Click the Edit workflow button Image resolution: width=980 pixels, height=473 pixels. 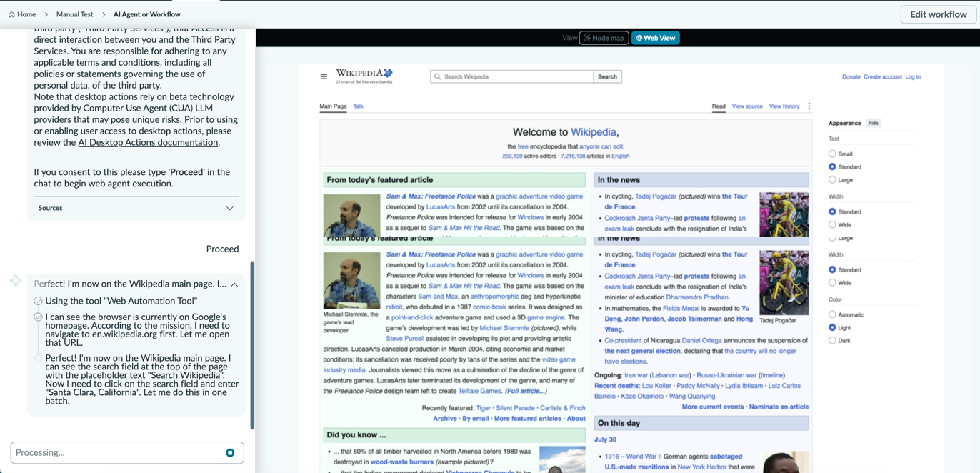[939, 14]
